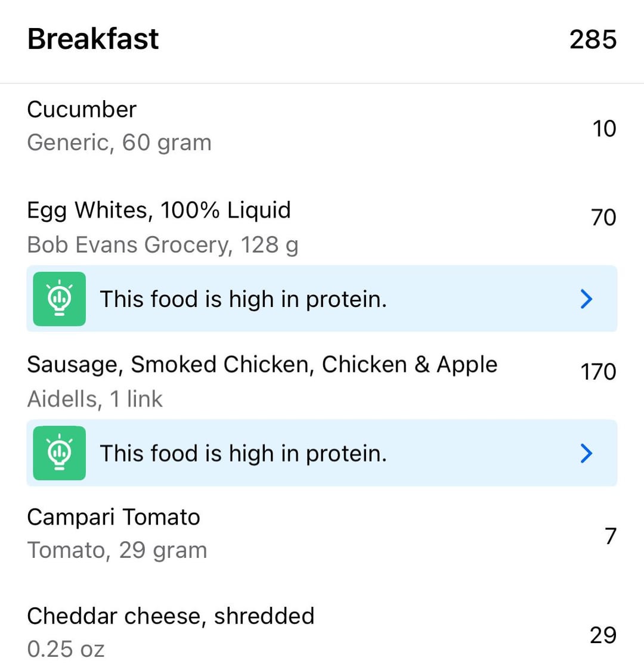Tap the high protein banner below sausage
This screenshot has width=644, height=664.
pos(322,453)
